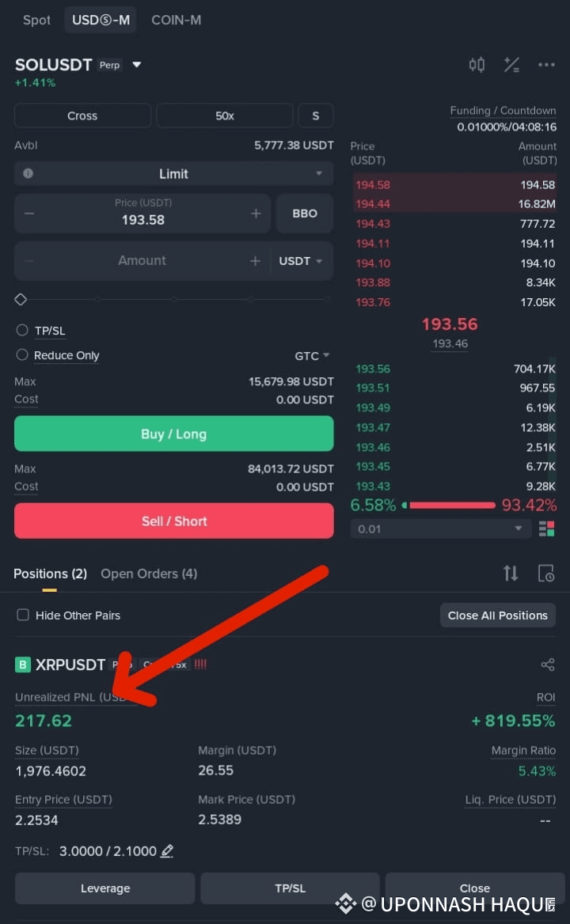Screen dimensions: 570x924
Task: Enable the Reduce Only option
Action: pos(22,354)
